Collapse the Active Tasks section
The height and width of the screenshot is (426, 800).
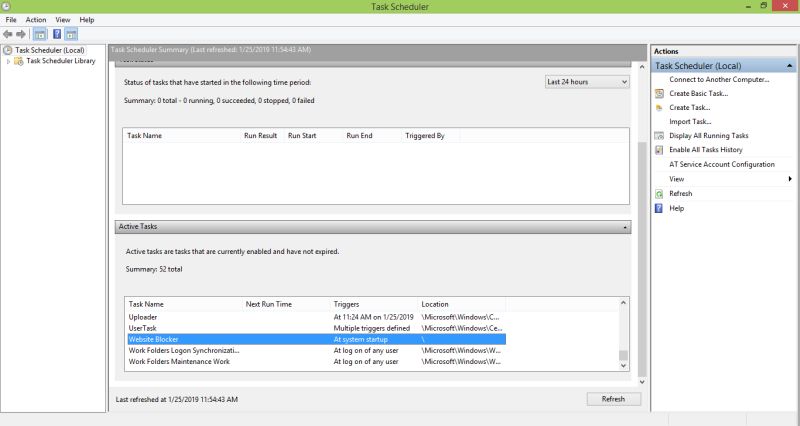pyautogui.click(x=625, y=227)
